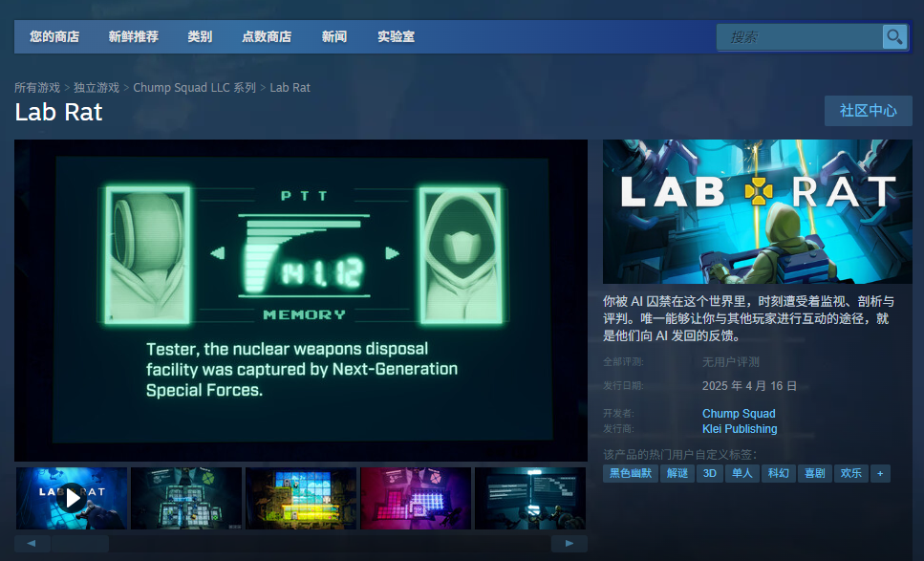Open the 实验室 page
This screenshot has height=561, width=924.
tap(396, 37)
